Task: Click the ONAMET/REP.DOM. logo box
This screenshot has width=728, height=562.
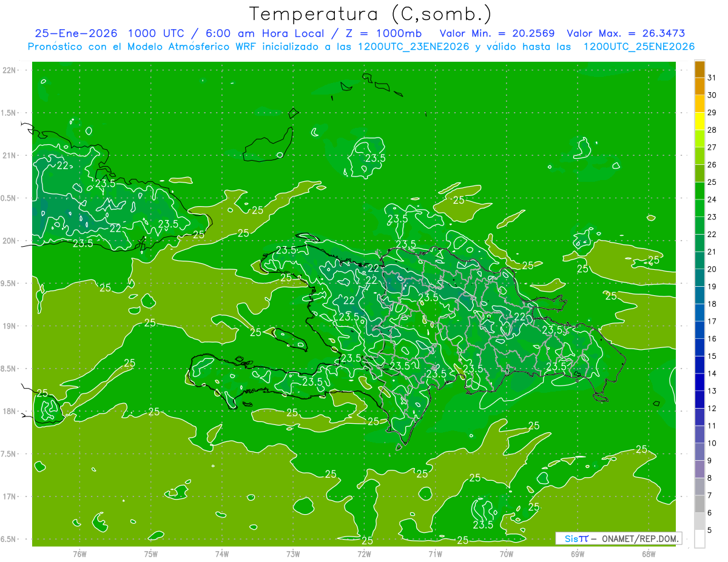Action: [x=619, y=538]
